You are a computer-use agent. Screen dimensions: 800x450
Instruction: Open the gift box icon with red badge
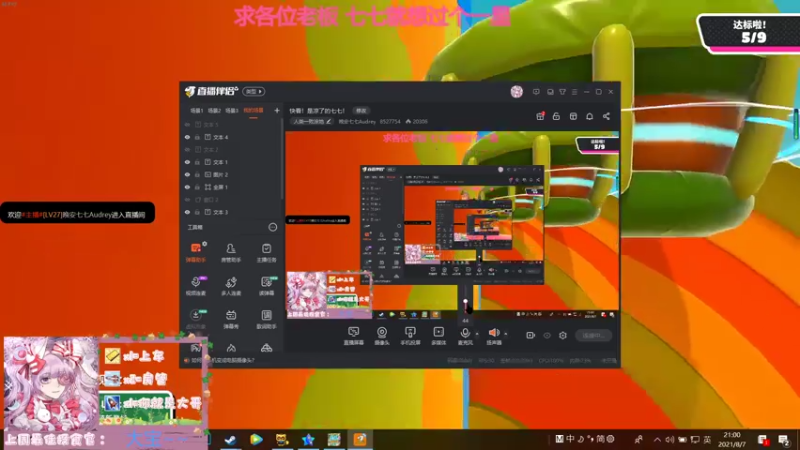[x=540, y=116]
